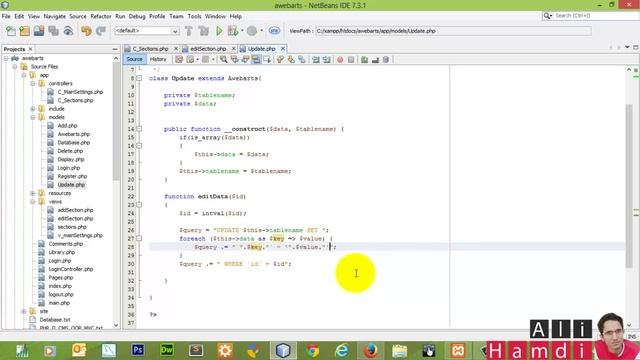
Task: Switch to C_Sections.php editor tab
Action: coord(150,49)
